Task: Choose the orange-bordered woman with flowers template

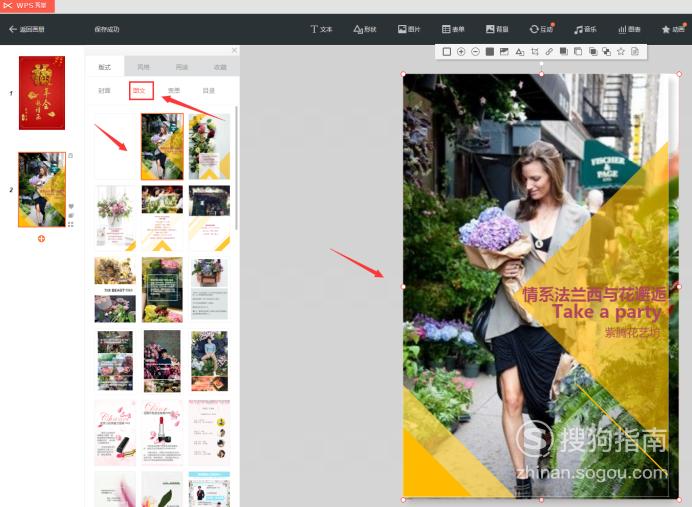Action: coord(162,146)
